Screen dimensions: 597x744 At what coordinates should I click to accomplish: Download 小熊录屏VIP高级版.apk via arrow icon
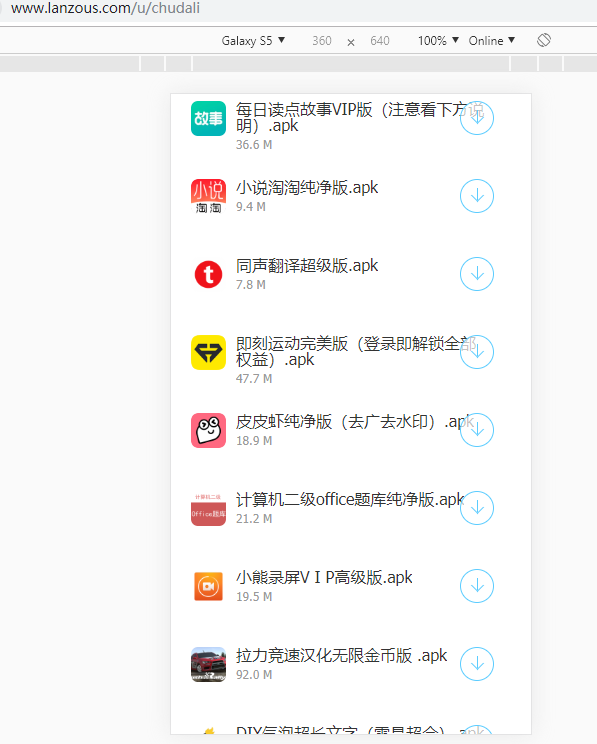point(477,586)
